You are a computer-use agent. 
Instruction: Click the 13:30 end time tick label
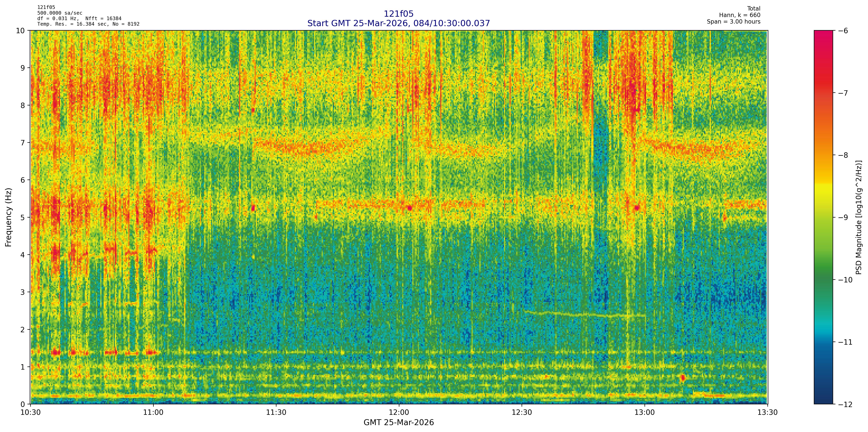coord(767,412)
